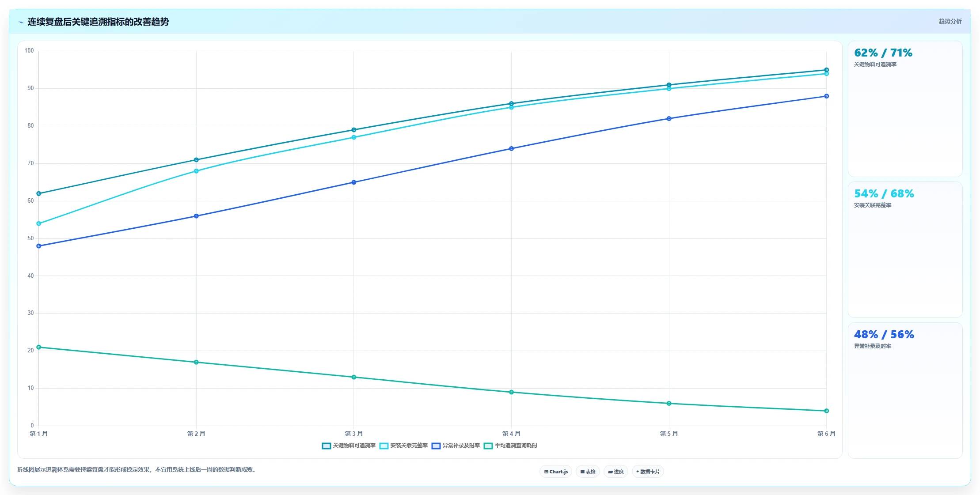Click the Chart.js tag below the chart
The height and width of the screenshot is (495, 980).
[x=556, y=472]
